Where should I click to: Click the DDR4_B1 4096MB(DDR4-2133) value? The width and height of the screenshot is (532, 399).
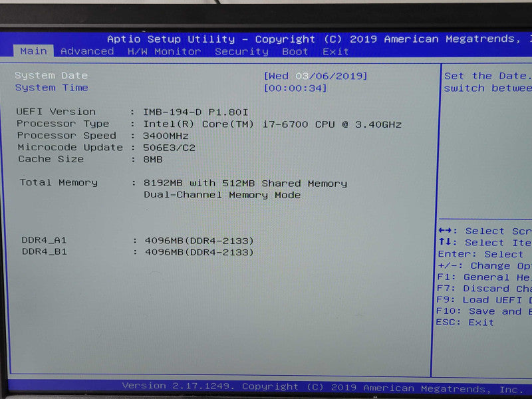tap(199, 252)
